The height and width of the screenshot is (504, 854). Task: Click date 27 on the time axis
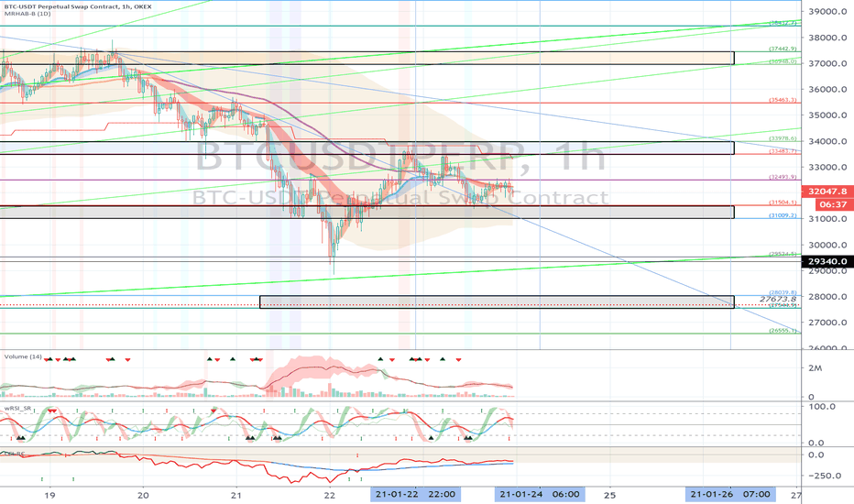(x=796, y=495)
